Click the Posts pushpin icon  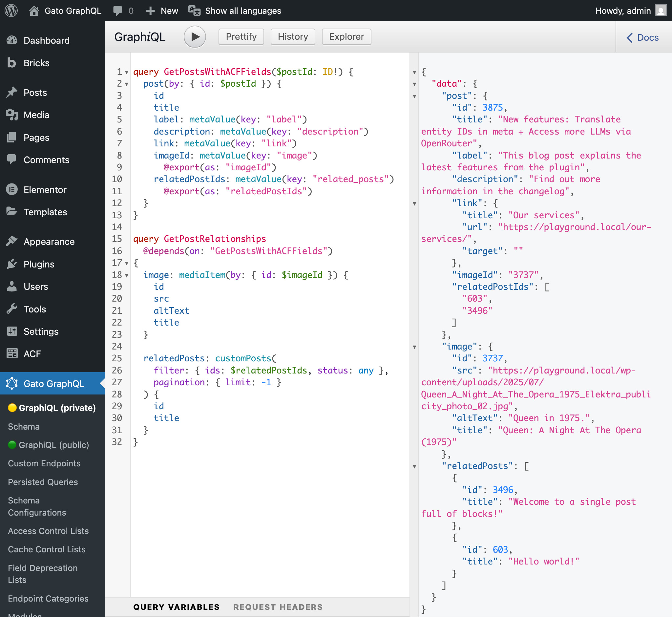point(12,93)
